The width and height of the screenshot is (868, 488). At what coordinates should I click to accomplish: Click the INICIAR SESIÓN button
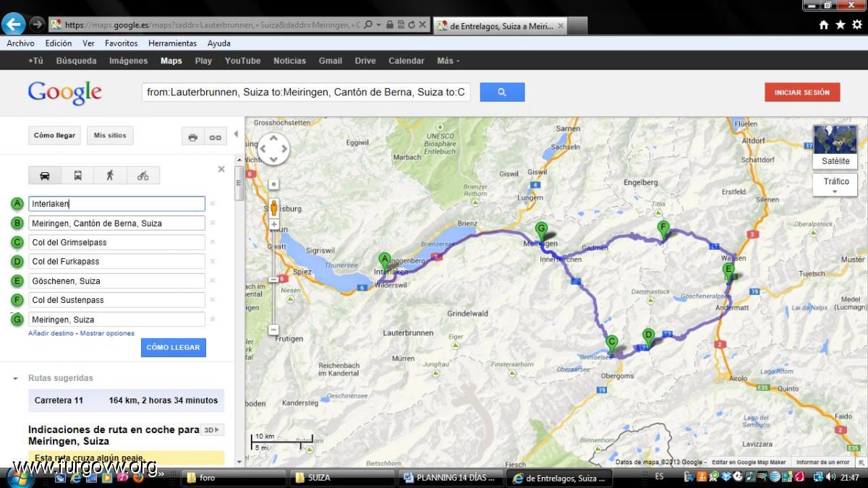coord(802,93)
